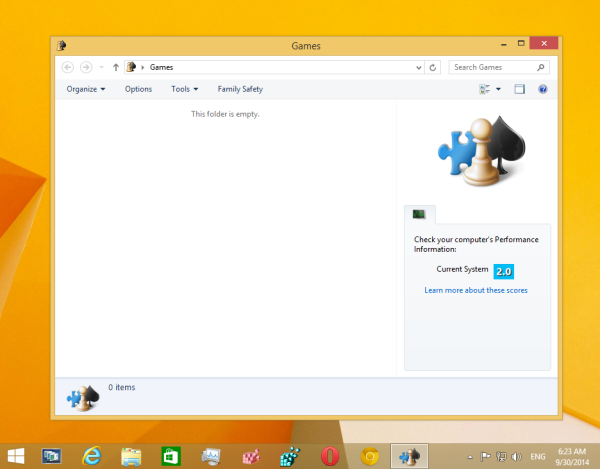The height and width of the screenshot is (469, 600).
Task: Click the Games breadcrumb in address bar
Action: [x=161, y=67]
